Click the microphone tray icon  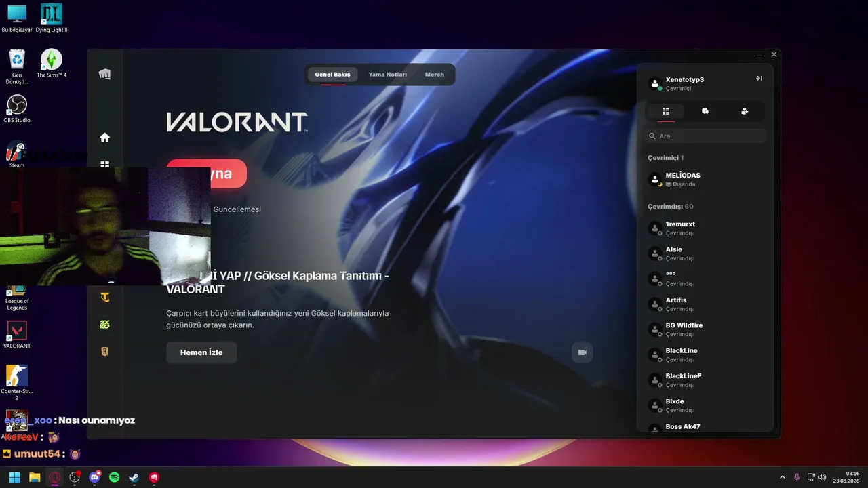pos(797,477)
